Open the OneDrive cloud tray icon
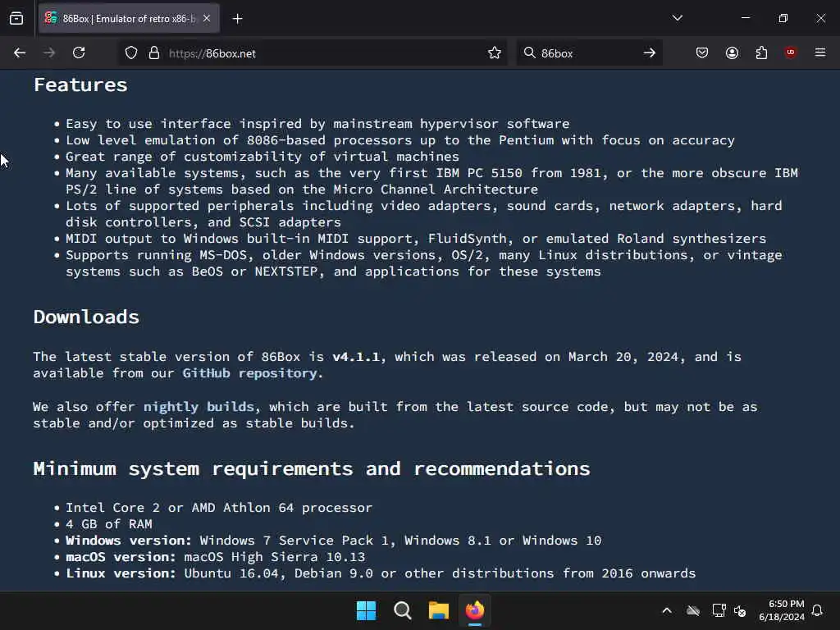840x630 pixels. click(693, 610)
